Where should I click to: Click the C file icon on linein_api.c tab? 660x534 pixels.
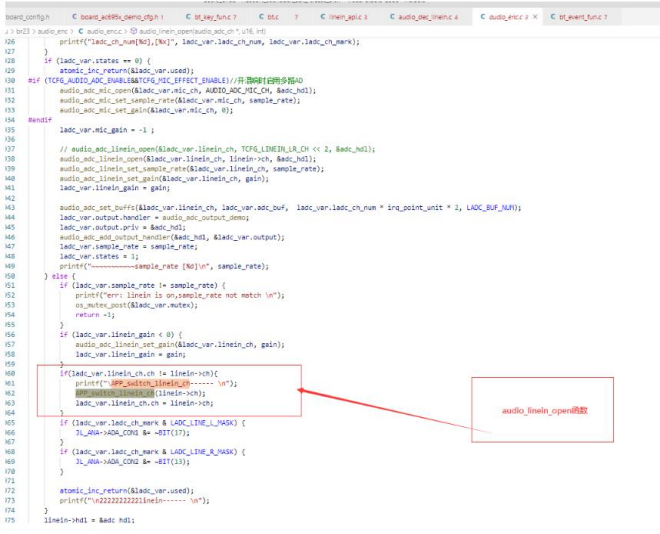tap(323, 17)
